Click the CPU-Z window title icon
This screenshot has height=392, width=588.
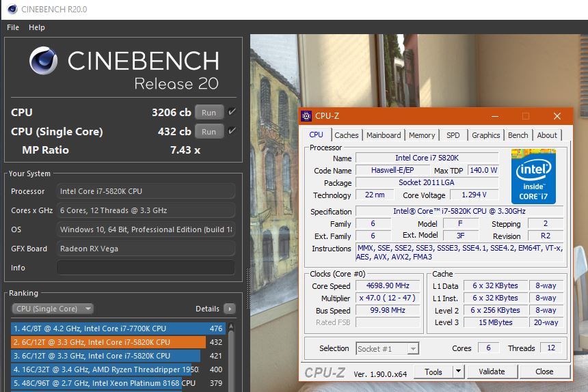(x=306, y=116)
